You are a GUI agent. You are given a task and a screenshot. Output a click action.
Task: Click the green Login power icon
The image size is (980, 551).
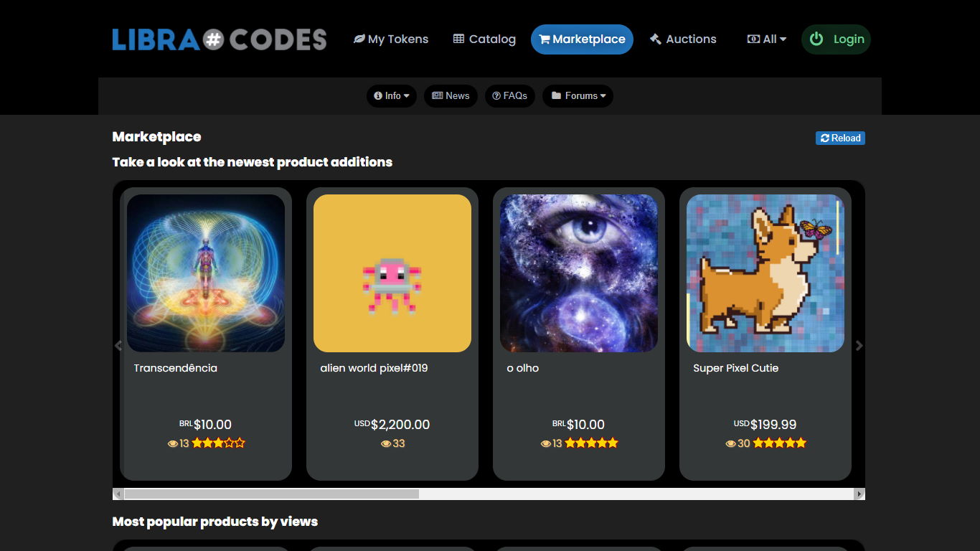click(x=816, y=39)
